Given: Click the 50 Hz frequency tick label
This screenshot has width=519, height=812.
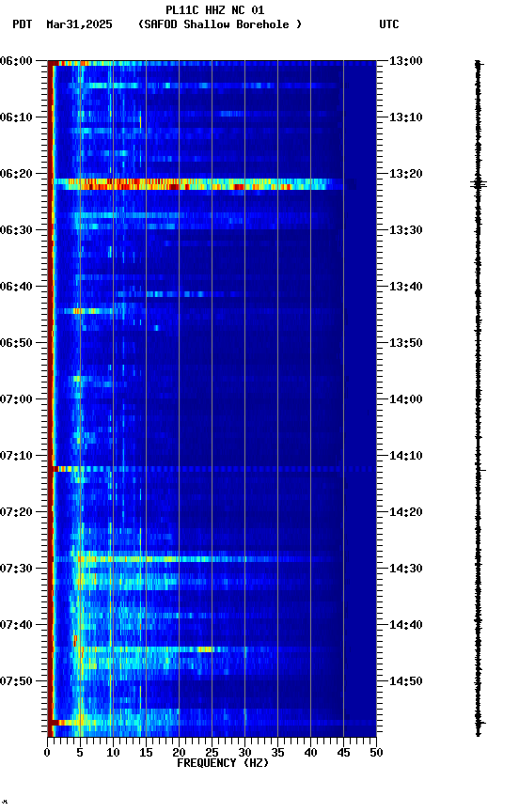Looking at the screenshot, I should pos(377,753).
